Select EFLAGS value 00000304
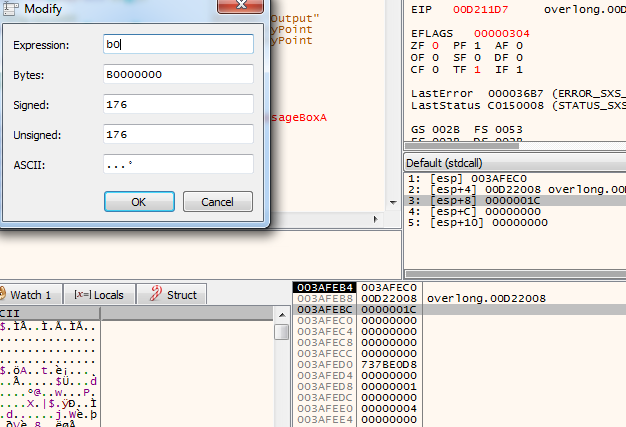This screenshot has width=626, height=427. click(502, 34)
